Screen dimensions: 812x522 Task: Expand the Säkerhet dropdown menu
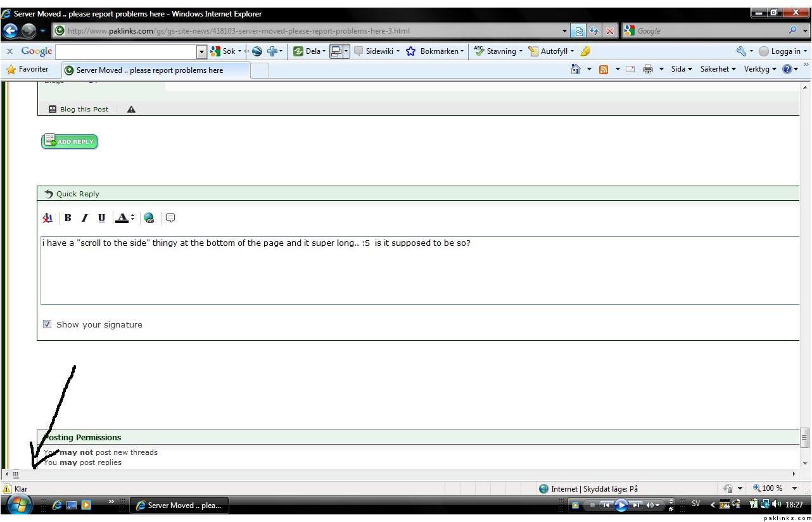pyautogui.click(x=718, y=70)
